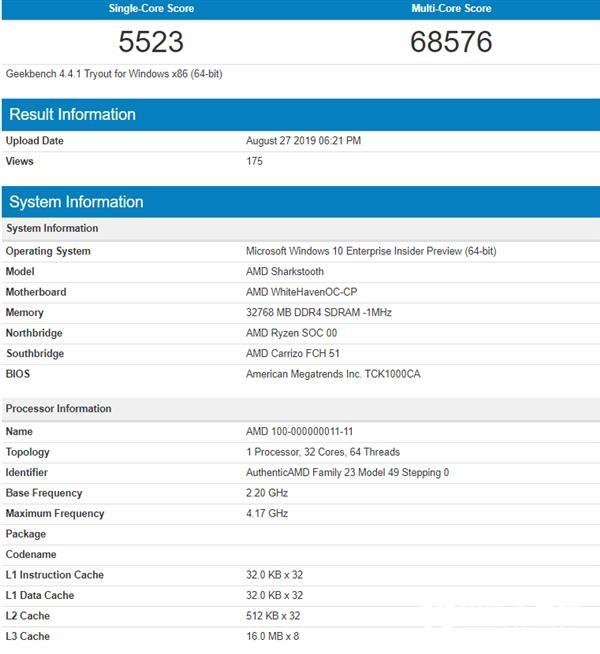Click the Result Information section header
600x654 pixels.
(x=301, y=115)
